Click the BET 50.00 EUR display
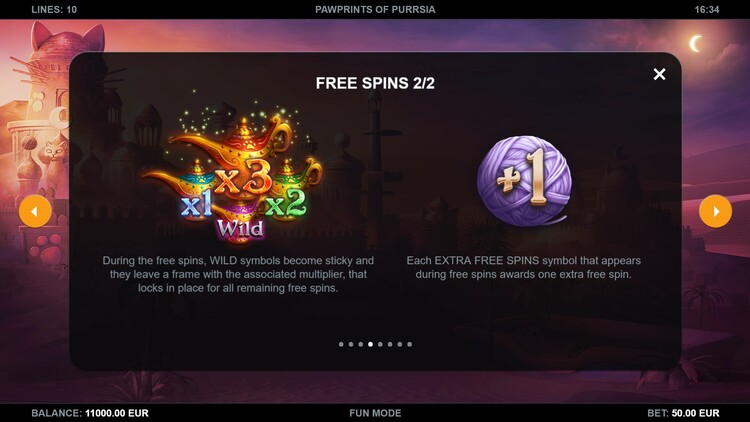750x422 pixels. click(x=683, y=413)
